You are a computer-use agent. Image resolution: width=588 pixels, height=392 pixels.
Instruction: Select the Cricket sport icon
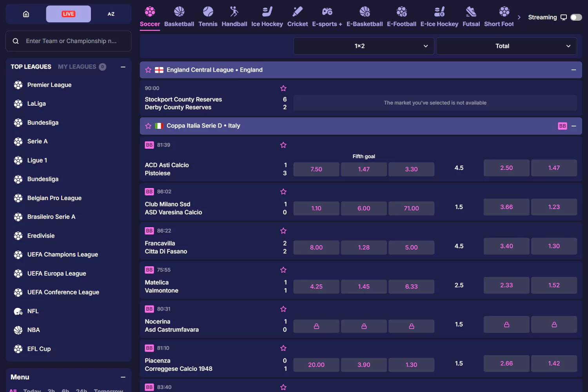click(298, 11)
